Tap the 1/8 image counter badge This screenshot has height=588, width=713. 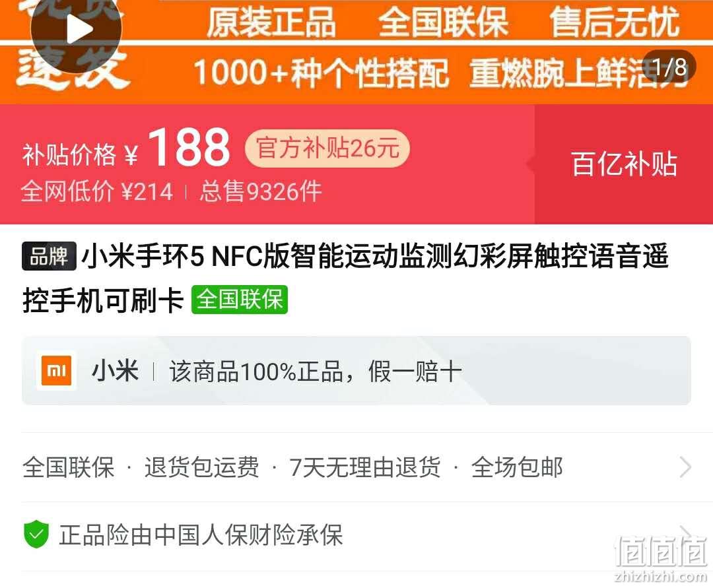tap(669, 67)
